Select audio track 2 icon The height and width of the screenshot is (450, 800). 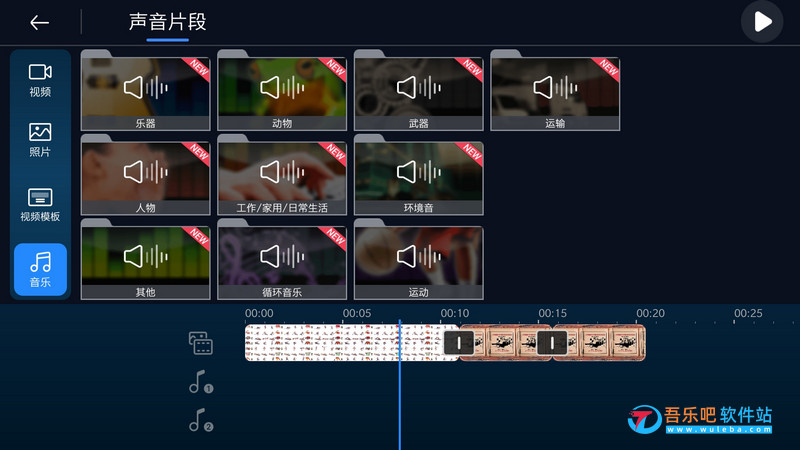coord(201,420)
